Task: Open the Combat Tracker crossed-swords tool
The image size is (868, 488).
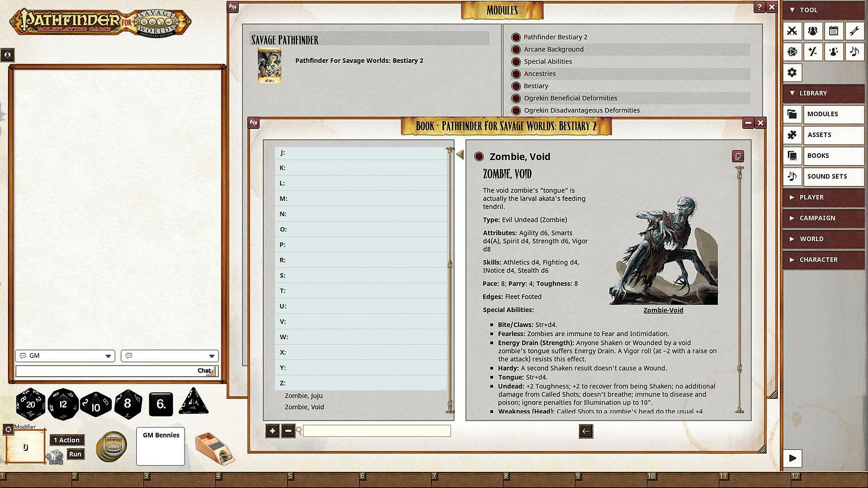Action: pyautogui.click(x=792, y=31)
